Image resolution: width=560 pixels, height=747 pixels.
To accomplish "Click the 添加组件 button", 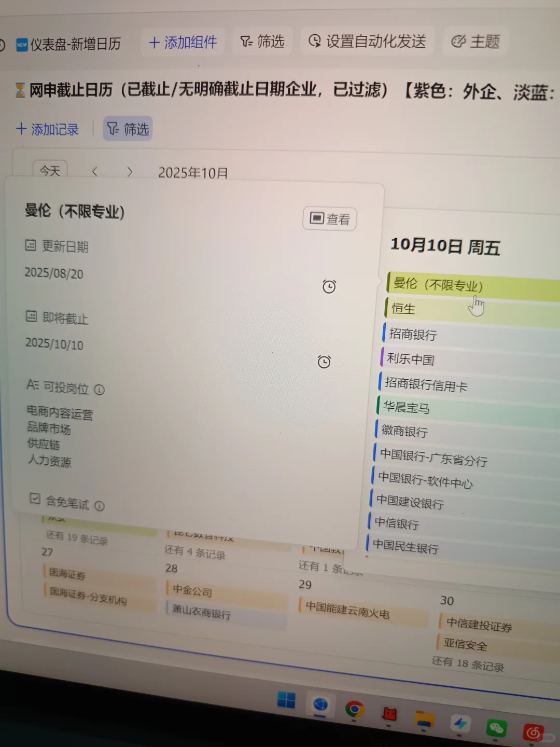I will point(183,42).
